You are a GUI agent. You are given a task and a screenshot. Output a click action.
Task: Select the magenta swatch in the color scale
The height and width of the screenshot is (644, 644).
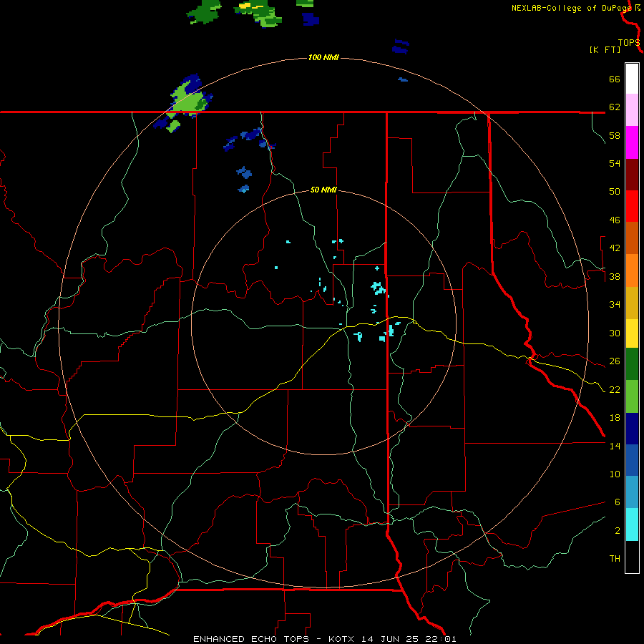[632, 142]
